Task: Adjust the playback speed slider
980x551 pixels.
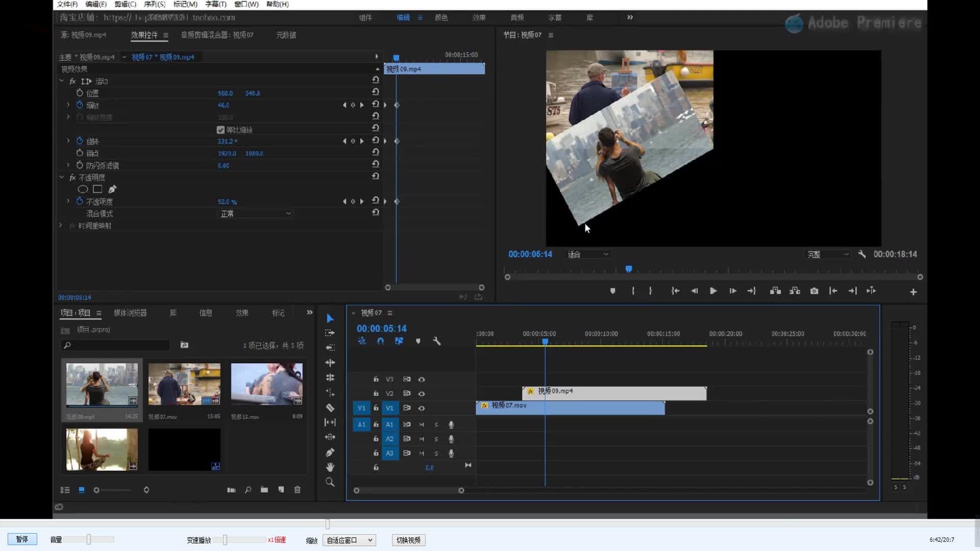Action: [225, 540]
